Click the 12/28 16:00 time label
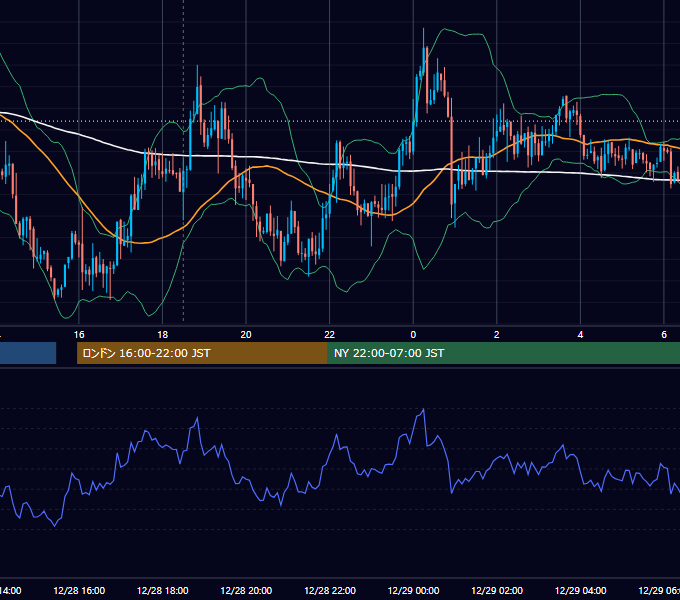The width and height of the screenshot is (680, 600). coord(79,590)
